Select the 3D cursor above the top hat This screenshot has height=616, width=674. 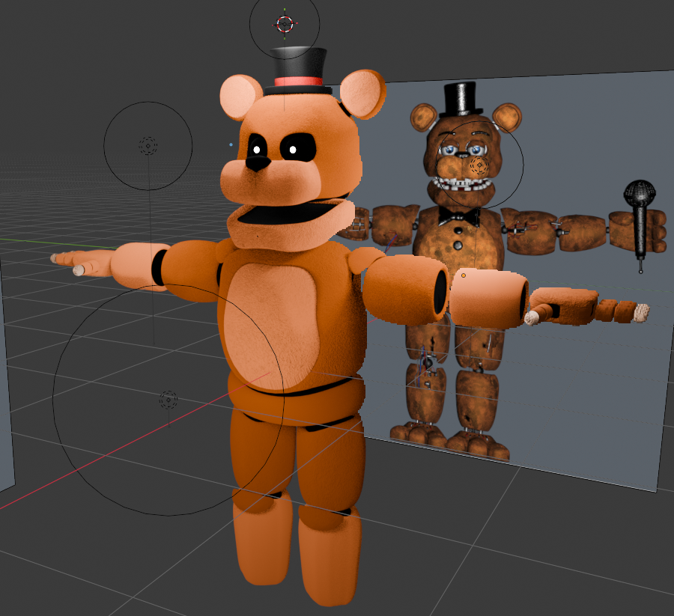(285, 25)
